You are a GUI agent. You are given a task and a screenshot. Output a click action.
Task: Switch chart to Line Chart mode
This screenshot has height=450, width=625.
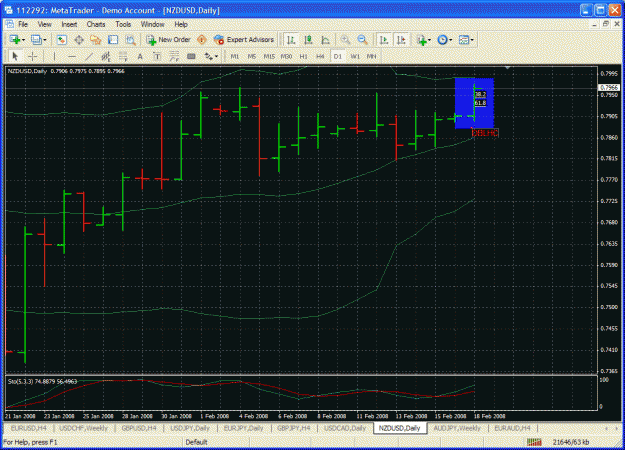(325, 40)
